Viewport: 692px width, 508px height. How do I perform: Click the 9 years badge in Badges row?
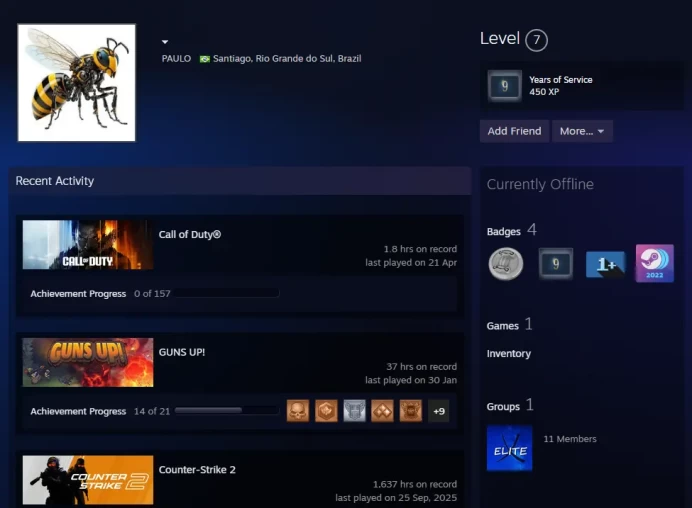pos(556,263)
